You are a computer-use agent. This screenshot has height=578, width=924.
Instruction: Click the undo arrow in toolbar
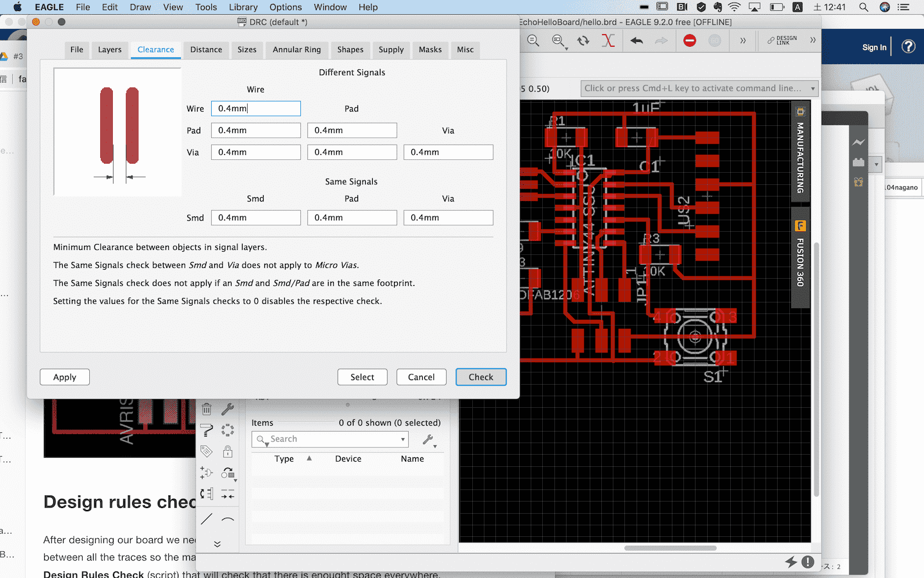(637, 41)
